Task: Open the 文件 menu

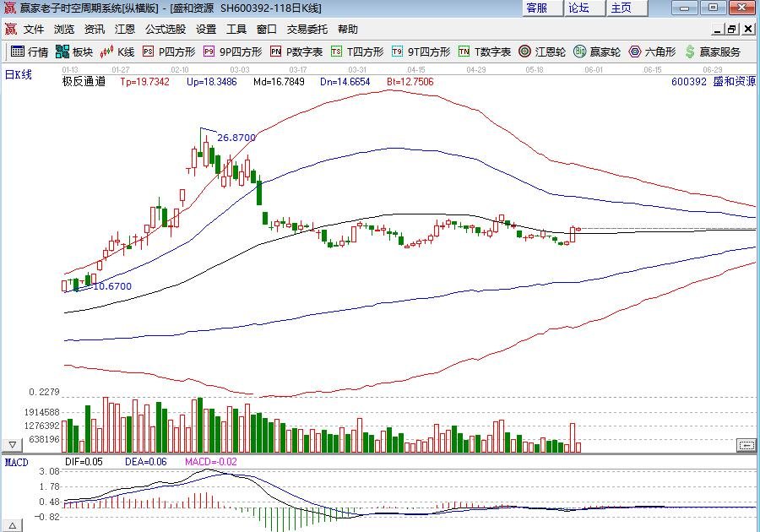Action: tap(34, 30)
